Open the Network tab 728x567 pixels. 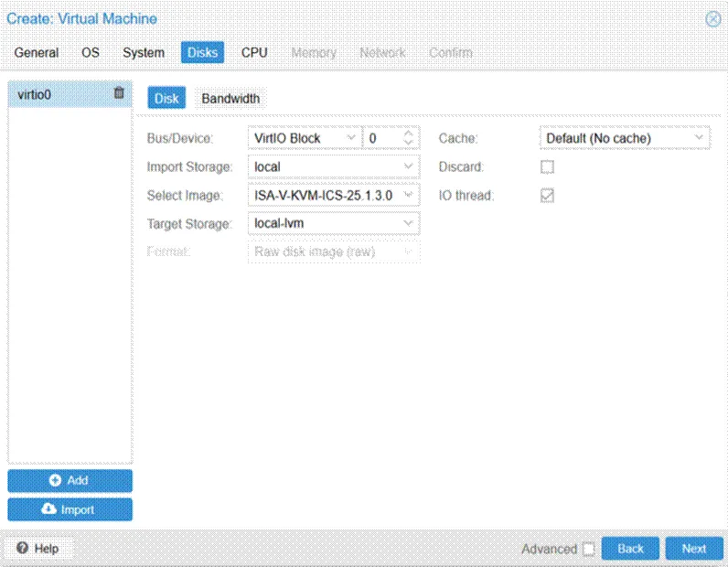[382, 52]
